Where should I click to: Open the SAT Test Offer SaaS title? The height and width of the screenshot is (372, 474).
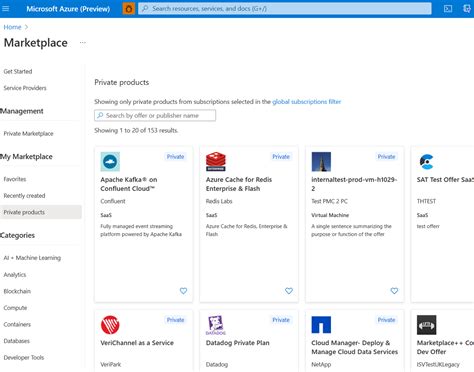(x=445, y=179)
